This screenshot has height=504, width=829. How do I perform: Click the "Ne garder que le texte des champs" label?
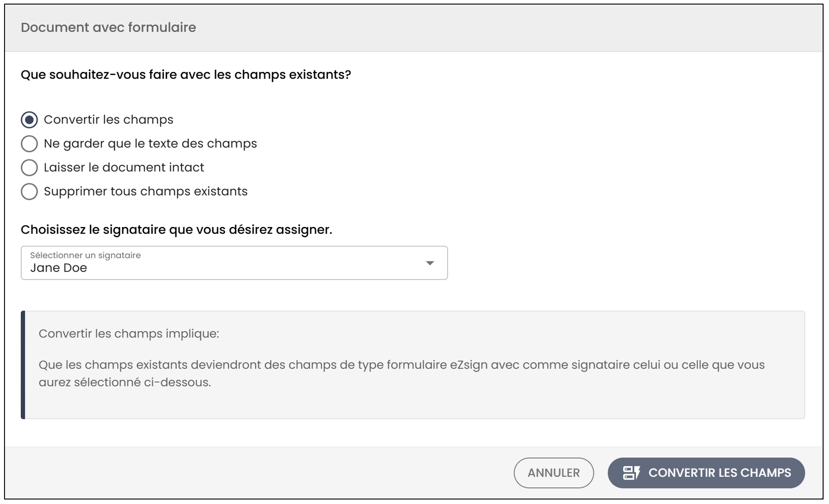pos(150,144)
